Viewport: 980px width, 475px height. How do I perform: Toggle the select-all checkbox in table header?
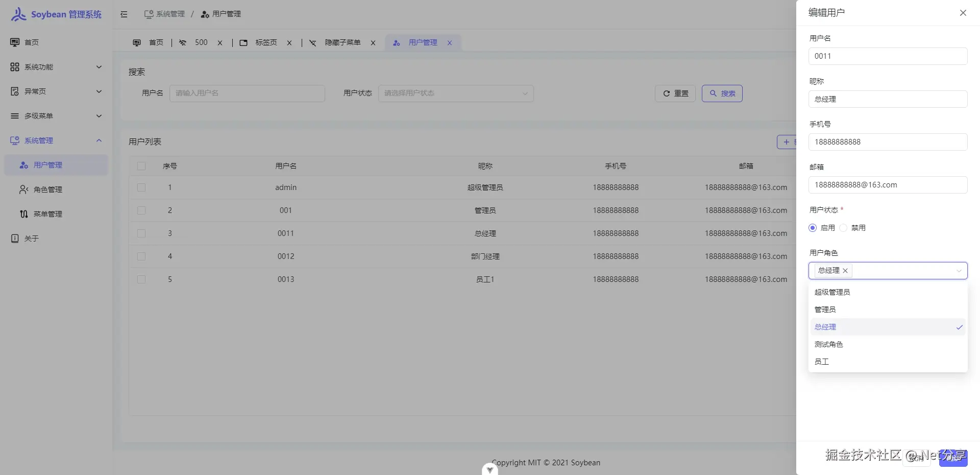pos(141,166)
